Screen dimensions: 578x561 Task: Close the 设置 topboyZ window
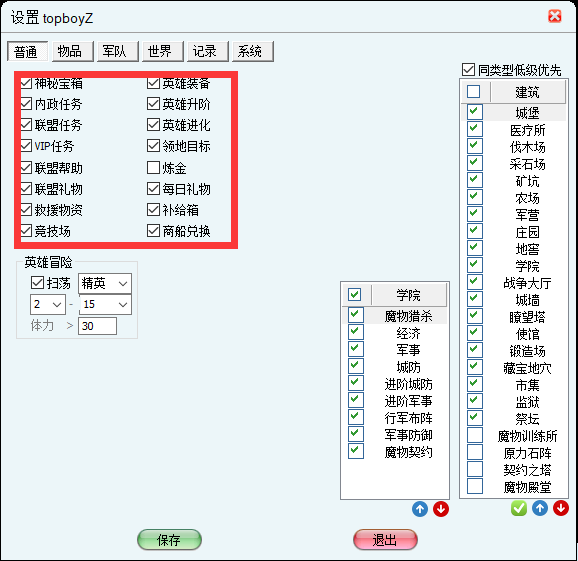[554, 16]
